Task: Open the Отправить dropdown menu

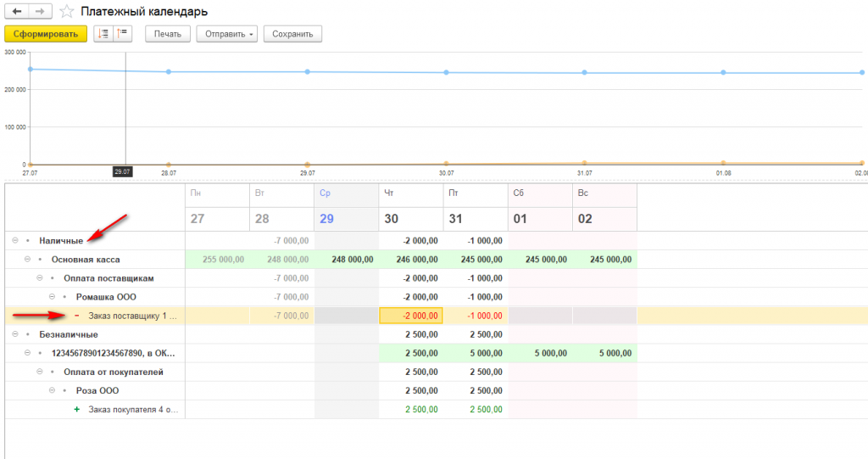Action: tap(227, 34)
